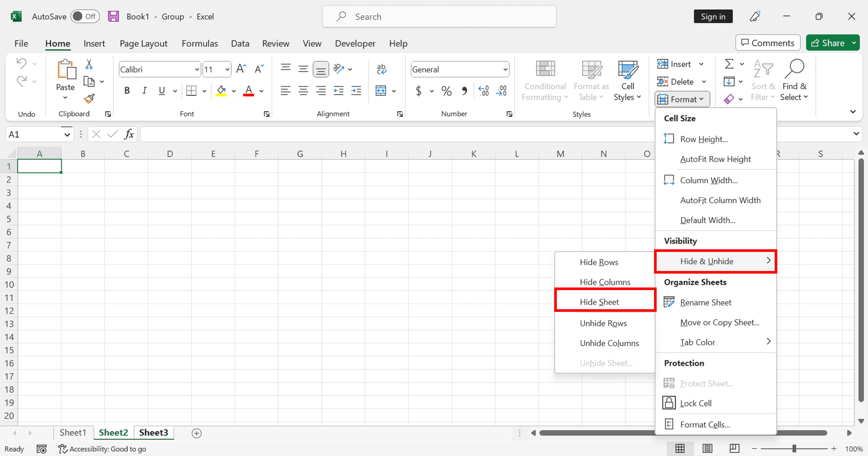Apply Percent Style icon
This screenshot has width=868, height=456.
click(x=446, y=91)
